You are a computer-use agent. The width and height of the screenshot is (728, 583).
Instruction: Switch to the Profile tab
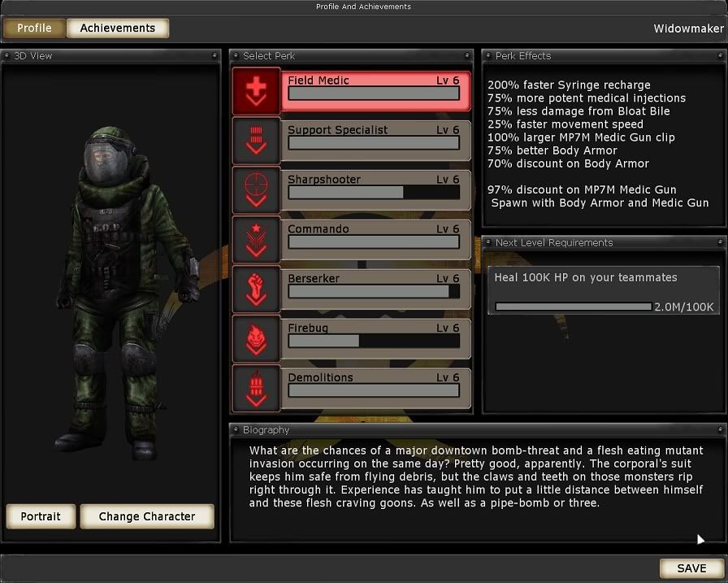coord(34,28)
